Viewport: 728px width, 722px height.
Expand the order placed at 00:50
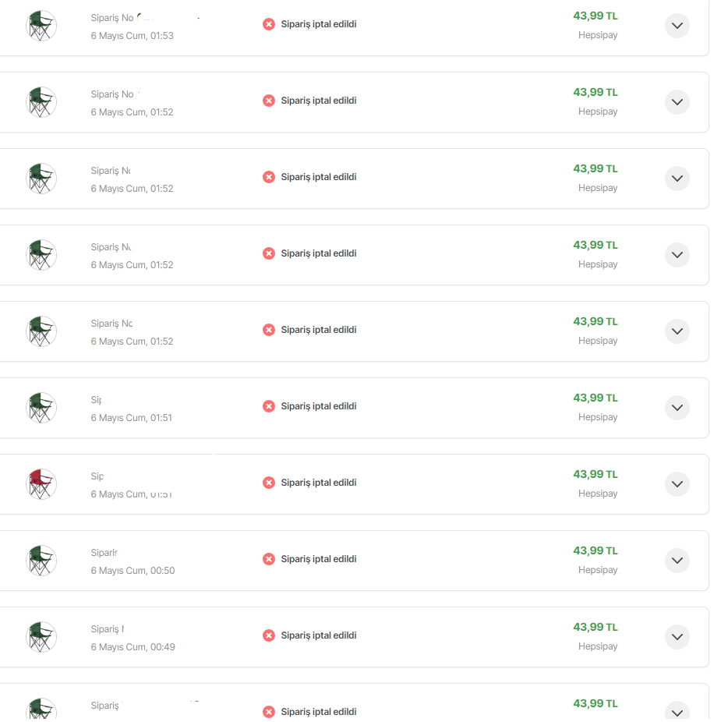(x=677, y=561)
